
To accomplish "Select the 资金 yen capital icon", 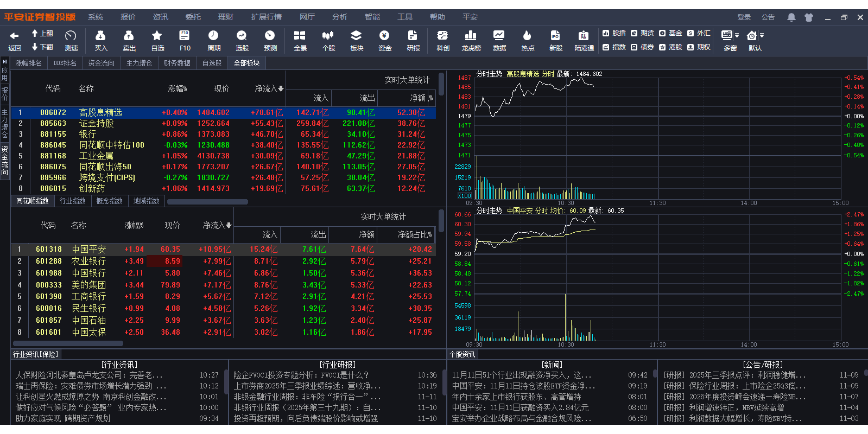I will [384, 36].
